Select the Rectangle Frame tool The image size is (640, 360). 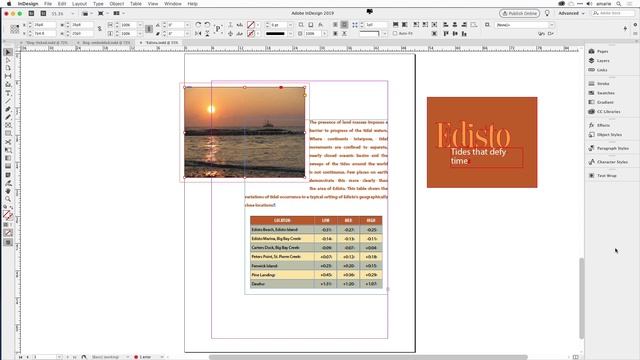point(8,125)
